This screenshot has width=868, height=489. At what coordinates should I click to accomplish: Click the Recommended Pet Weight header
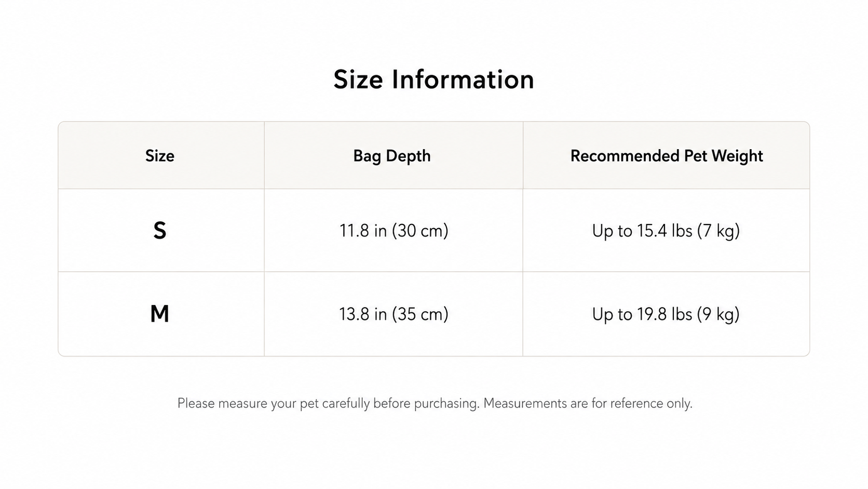(x=667, y=156)
